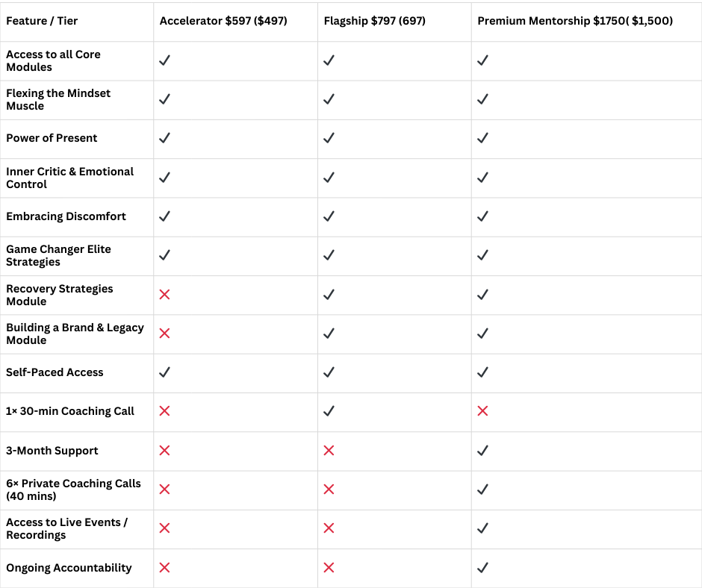Click the red X for Ongoing Accountability under Flagship
702x588 pixels.
[x=329, y=567]
